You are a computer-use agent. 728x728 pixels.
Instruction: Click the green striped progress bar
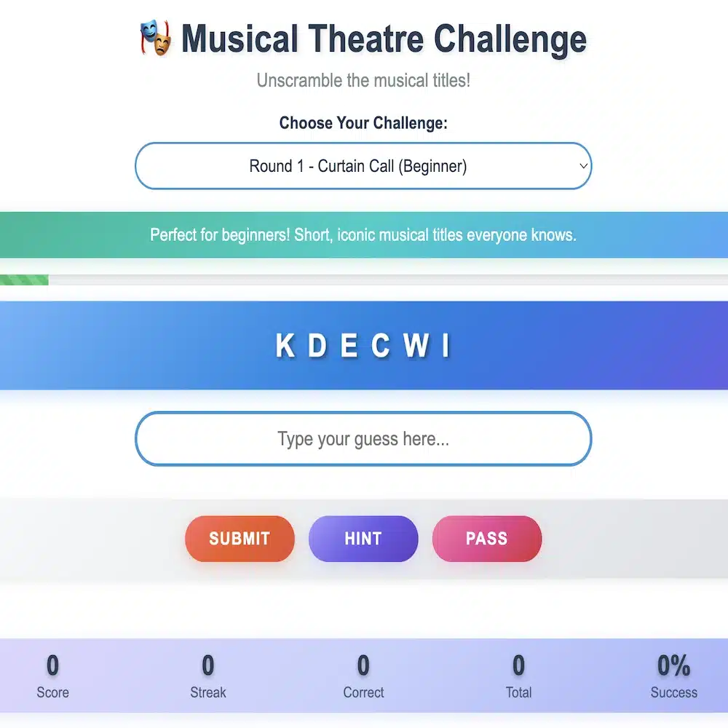tap(25, 280)
